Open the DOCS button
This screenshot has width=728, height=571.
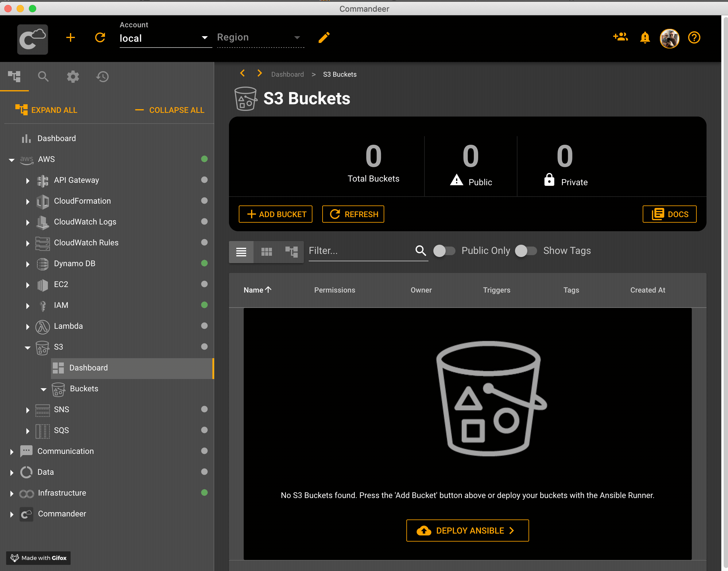click(669, 214)
